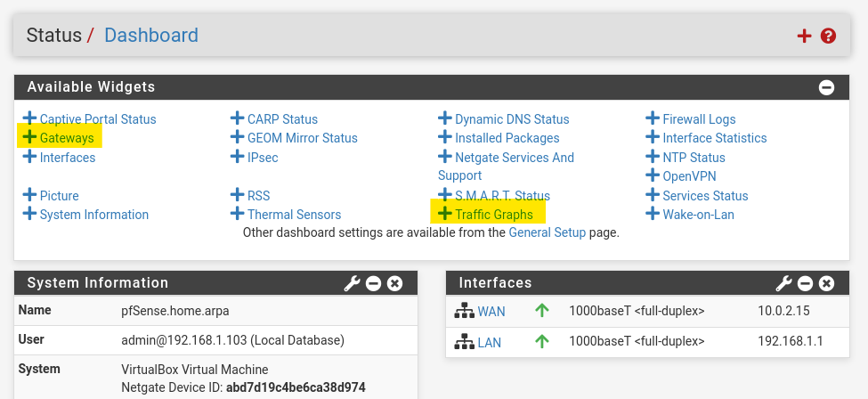868x399 pixels.
Task: Close the Interfaces widget
Action: coord(826,284)
